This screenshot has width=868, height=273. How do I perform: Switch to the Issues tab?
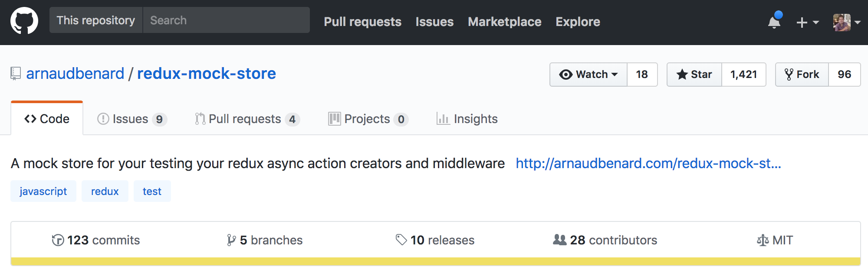[x=132, y=119]
